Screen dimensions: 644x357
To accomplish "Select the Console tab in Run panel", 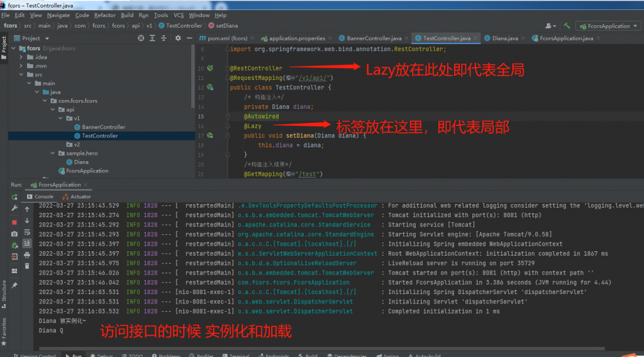I will point(40,196).
